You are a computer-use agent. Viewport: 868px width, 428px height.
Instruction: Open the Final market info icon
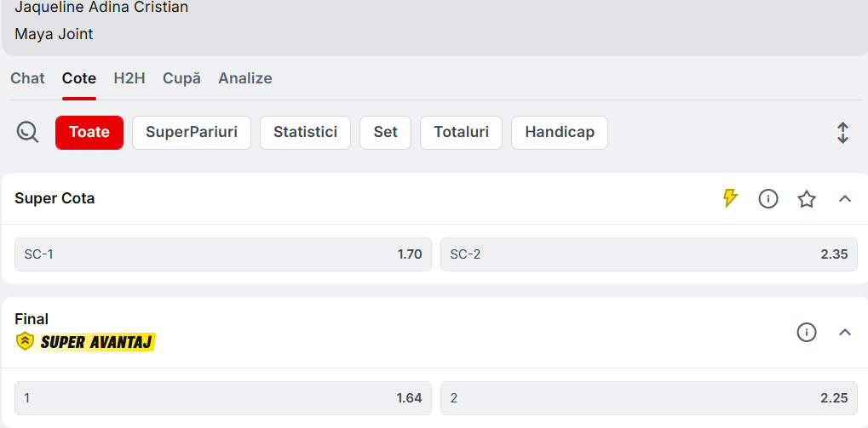807,333
